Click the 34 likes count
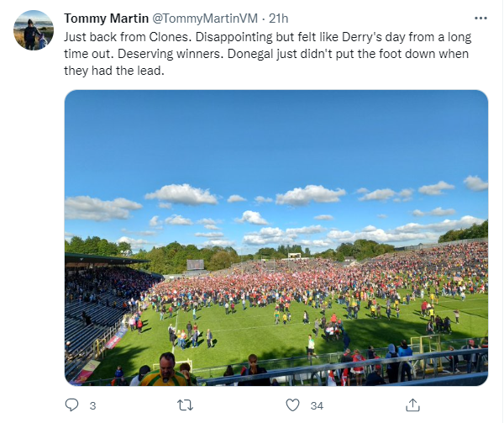 click(x=317, y=406)
